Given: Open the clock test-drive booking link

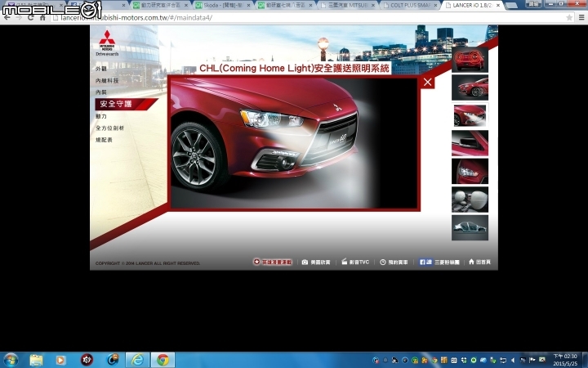Looking at the screenshot, I should tap(394, 263).
